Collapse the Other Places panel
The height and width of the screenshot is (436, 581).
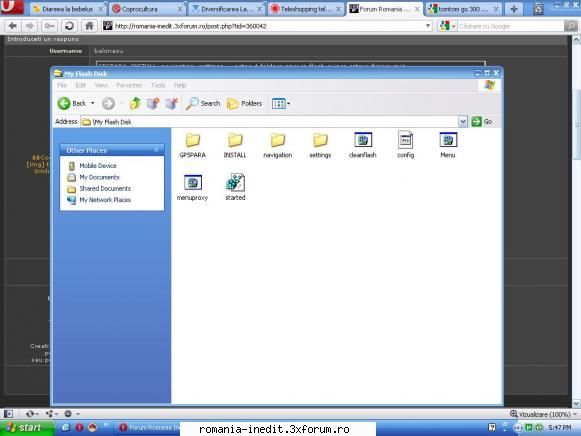156,150
